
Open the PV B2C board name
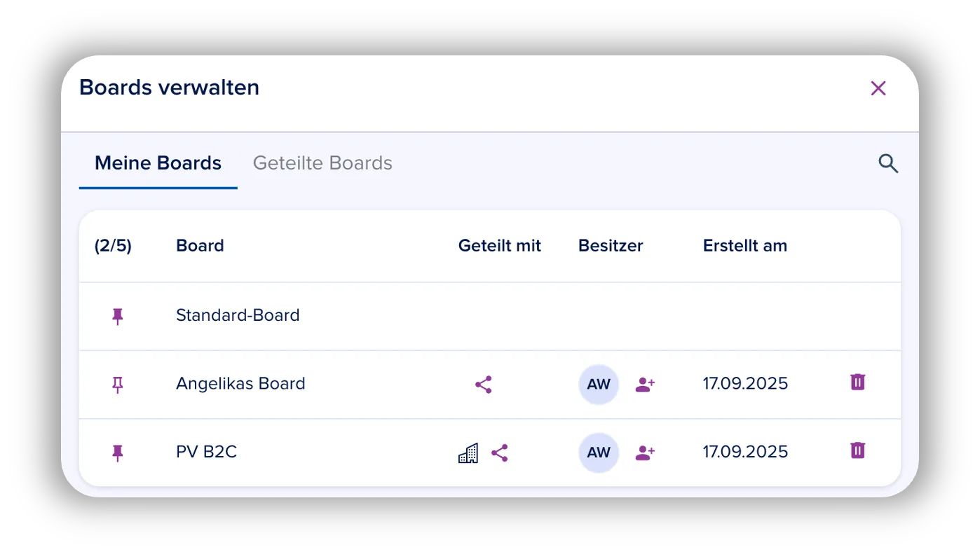click(x=207, y=452)
